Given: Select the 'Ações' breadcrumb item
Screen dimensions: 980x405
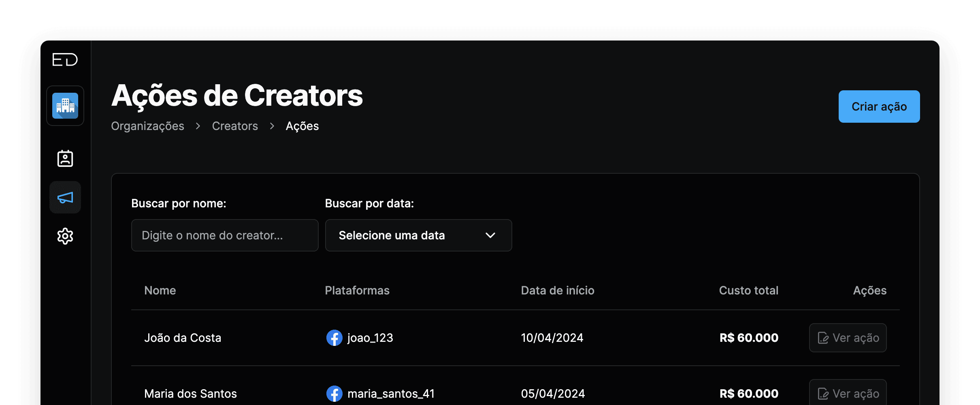Looking at the screenshot, I should pyautogui.click(x=302, y=126).
